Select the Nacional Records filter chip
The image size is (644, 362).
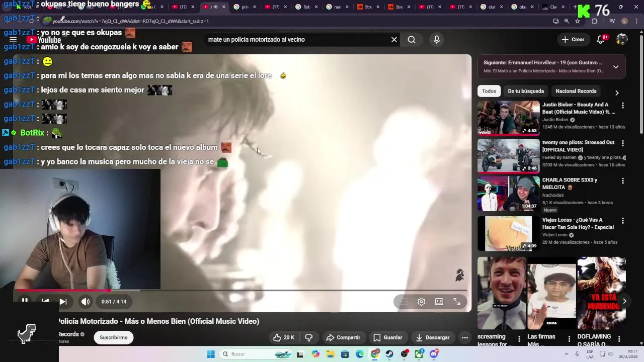tap(576, 91)
